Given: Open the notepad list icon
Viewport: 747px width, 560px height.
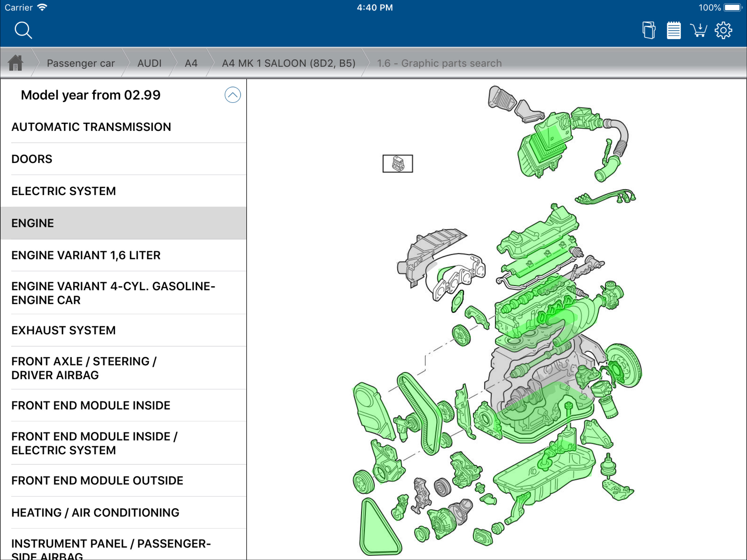Looking at the screenshot, I should pos(673,30).
